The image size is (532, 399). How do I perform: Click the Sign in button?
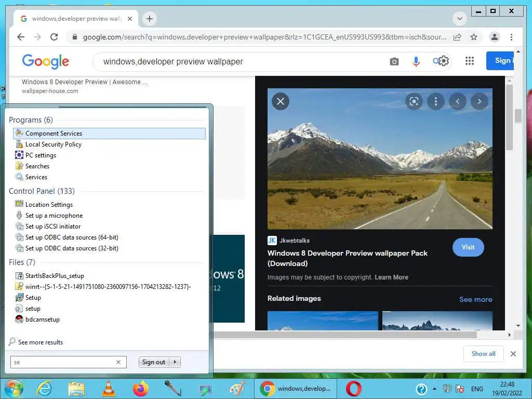[x=500, y=61]
